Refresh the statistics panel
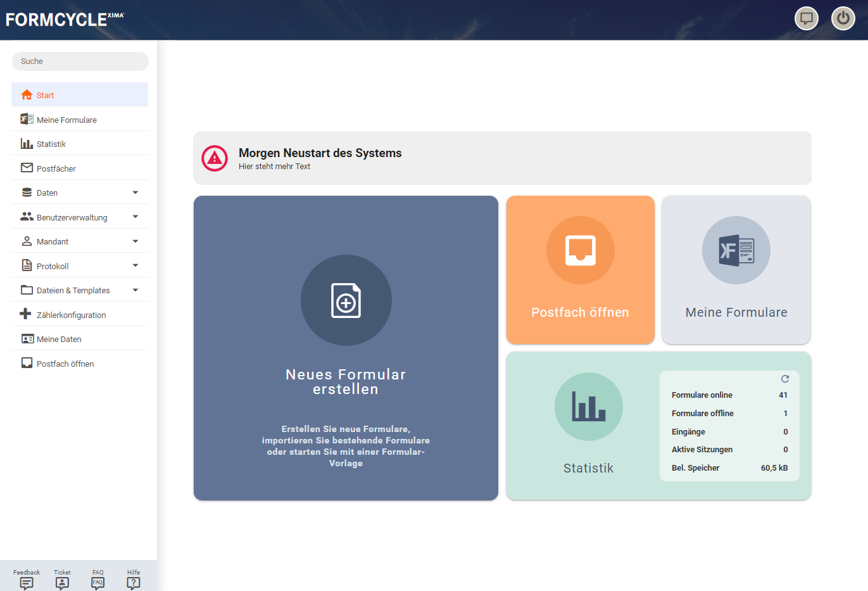The width and height of the screenshot is (868, 591). pos(785,379)
